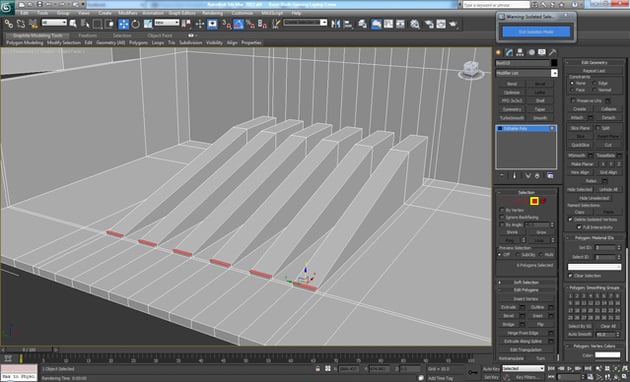Enable the By Vertex checkbox
This screenshot has height=382, width=630.
coord(502,210)
